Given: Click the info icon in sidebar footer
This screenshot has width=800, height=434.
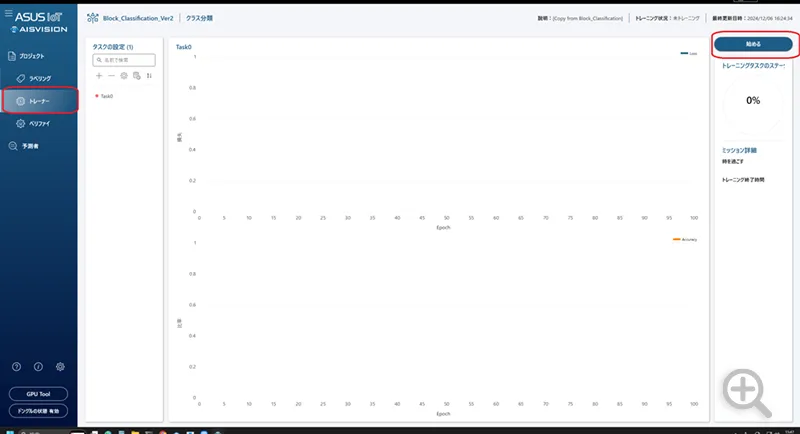Looking at the screenshot, I should 38,367.
